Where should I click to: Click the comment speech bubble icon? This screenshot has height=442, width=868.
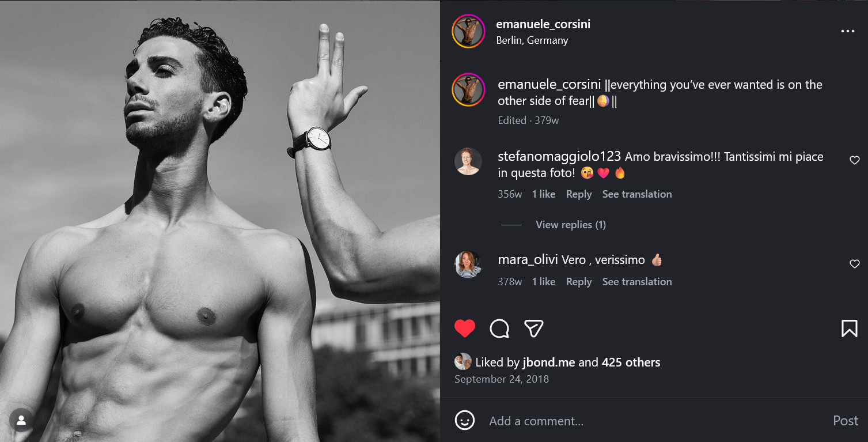499,328
